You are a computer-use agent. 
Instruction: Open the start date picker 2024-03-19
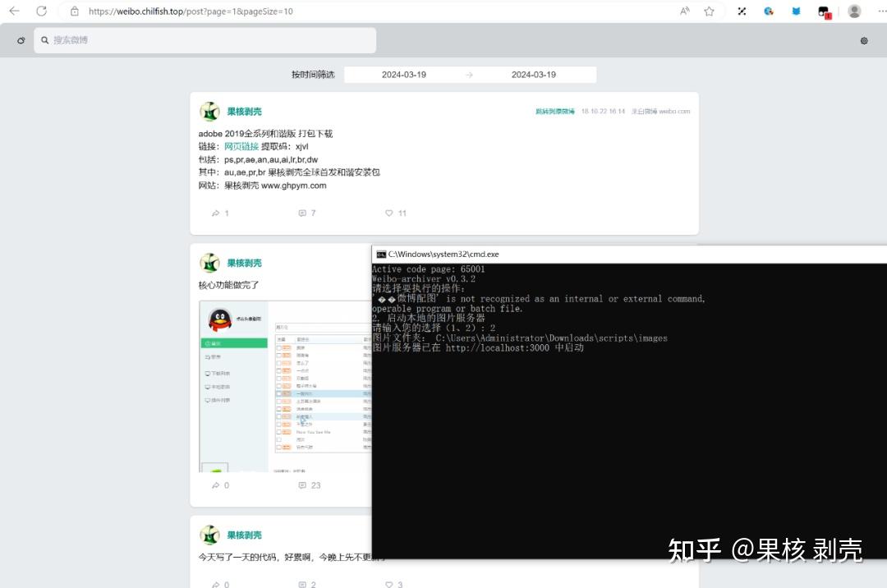[404, 74]
